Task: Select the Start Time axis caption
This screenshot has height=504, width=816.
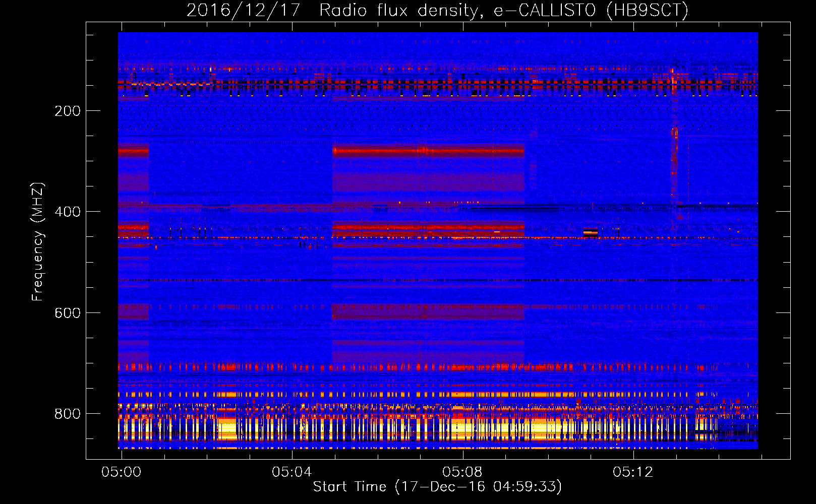Action: click(438, 487)
